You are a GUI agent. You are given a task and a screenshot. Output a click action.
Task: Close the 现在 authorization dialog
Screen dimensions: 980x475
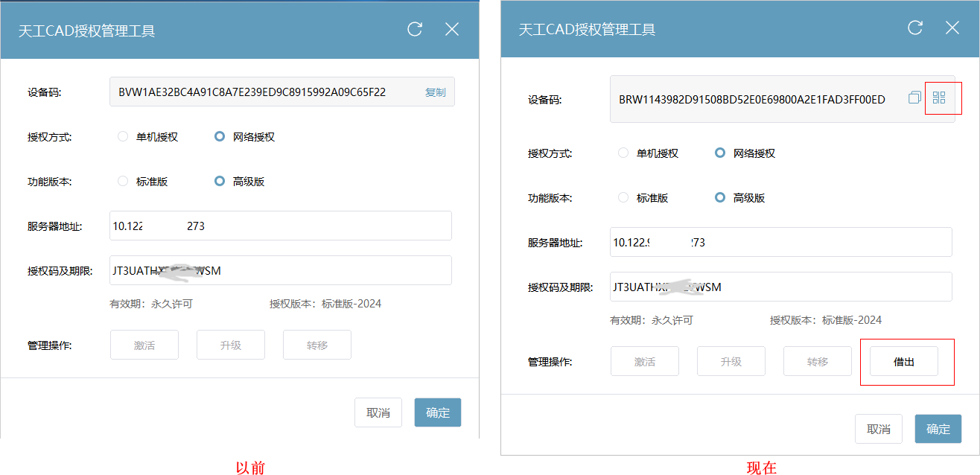pyautogui.click(x=952, y=28)
